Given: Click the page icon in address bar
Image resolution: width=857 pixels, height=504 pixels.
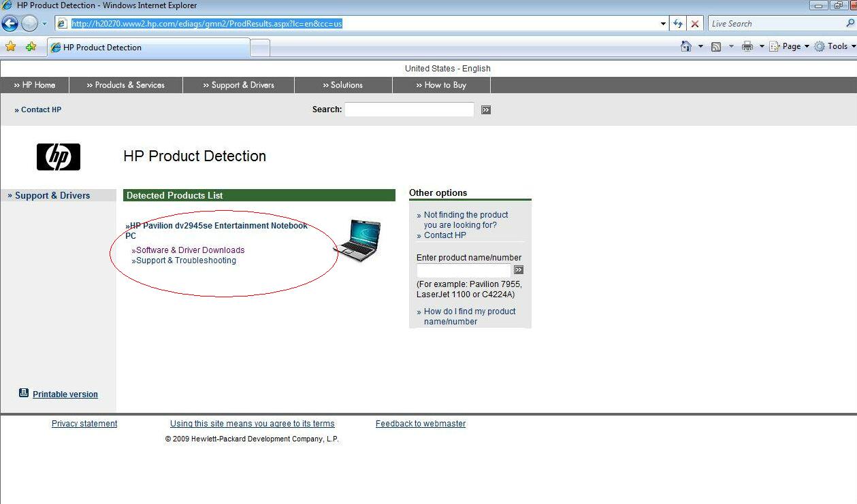Looking at the screenshot, I should click(x=63, y=24).
